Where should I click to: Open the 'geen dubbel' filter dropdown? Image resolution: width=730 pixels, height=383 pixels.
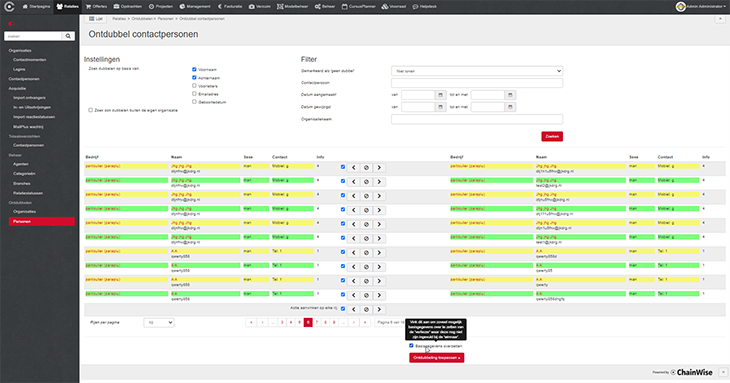(x=477, y=71)
